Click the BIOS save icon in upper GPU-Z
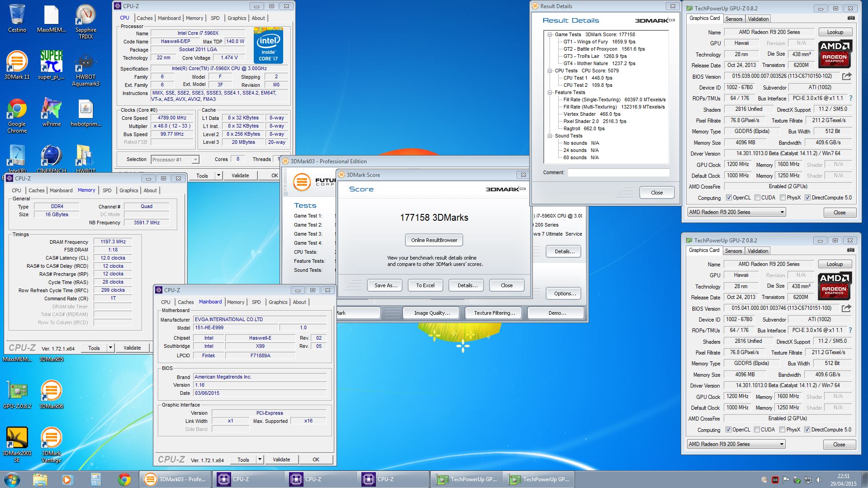This screenshot has width=868, height=488. click(847, 76)
